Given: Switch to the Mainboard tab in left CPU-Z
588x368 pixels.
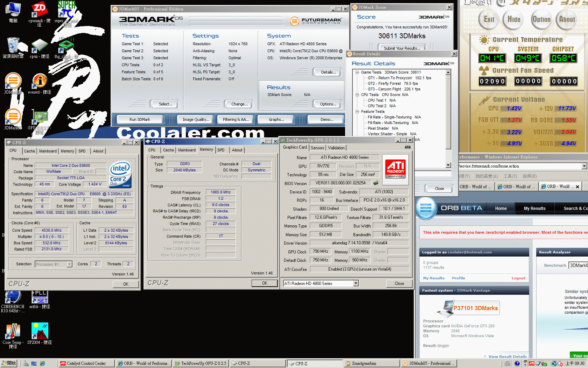Looking at the screenshot, I should 48,151.
